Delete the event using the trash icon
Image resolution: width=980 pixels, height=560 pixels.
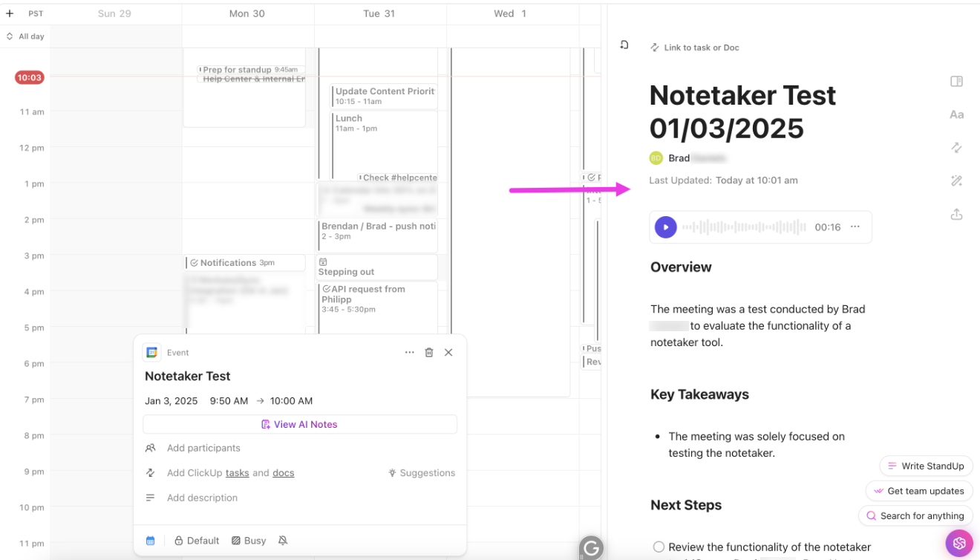pos(429,352)
